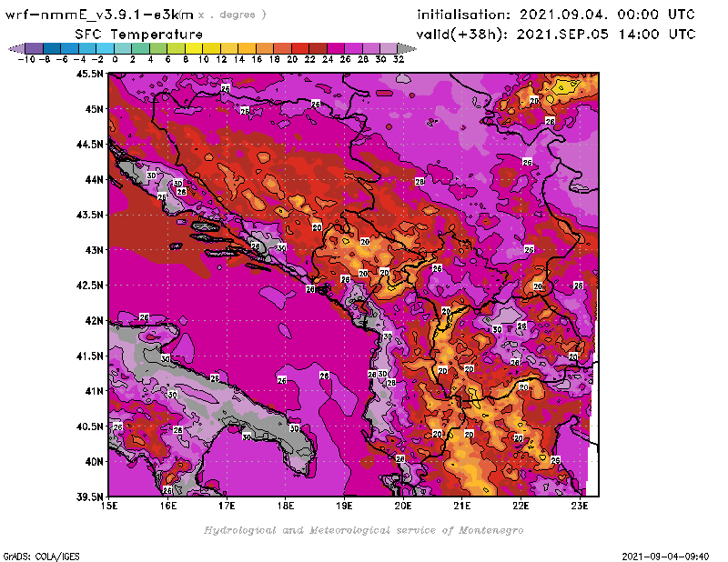Click the 40.5N latitude axis label
Viewport: 728px width, 562px height.
click(89, 427)
